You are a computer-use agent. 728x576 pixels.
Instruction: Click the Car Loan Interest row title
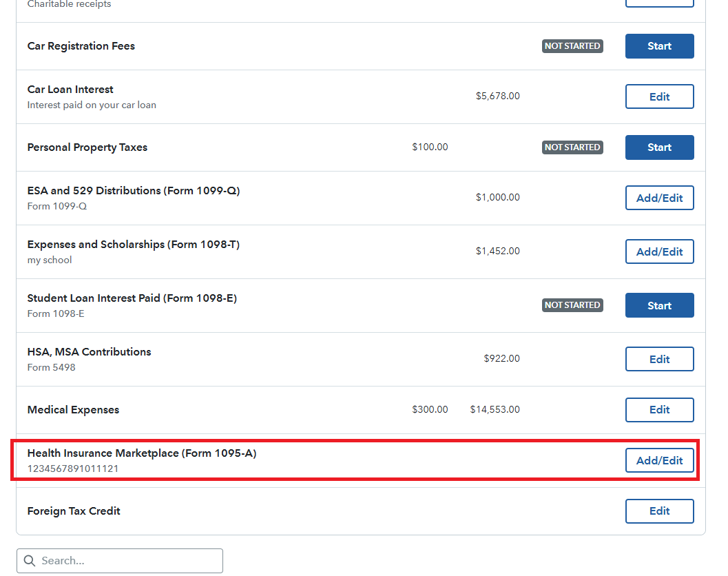click(70, 90)
